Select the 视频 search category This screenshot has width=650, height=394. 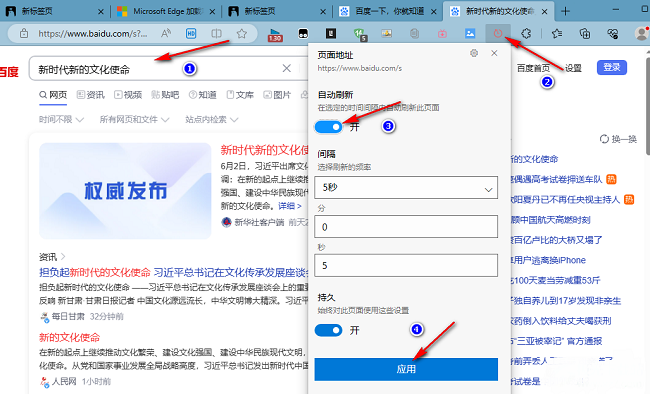[x=128, y=95]
